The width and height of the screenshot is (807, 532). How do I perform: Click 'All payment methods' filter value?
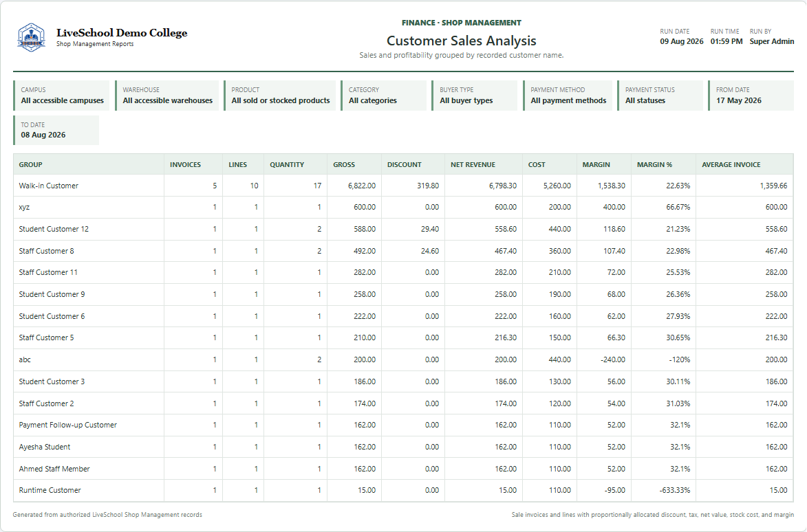coord(568,101)
